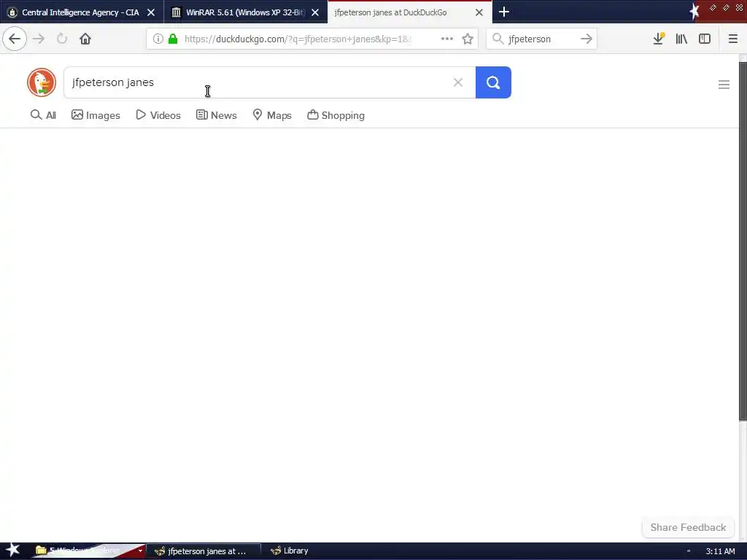Image resolution: width=747 pixels, height=560 pixels.
Task: Click the white star icon in title bar
Action: point(694,10)
